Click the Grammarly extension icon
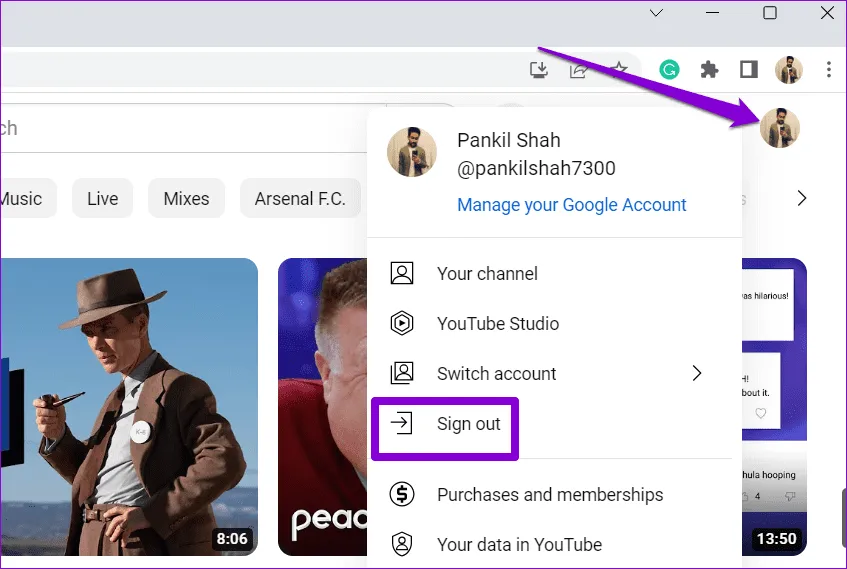This screenshot has width=847, height=569. point(670,69)
